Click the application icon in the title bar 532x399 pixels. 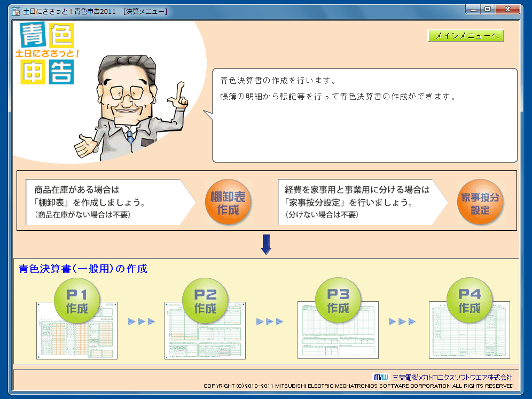(15, 12)
